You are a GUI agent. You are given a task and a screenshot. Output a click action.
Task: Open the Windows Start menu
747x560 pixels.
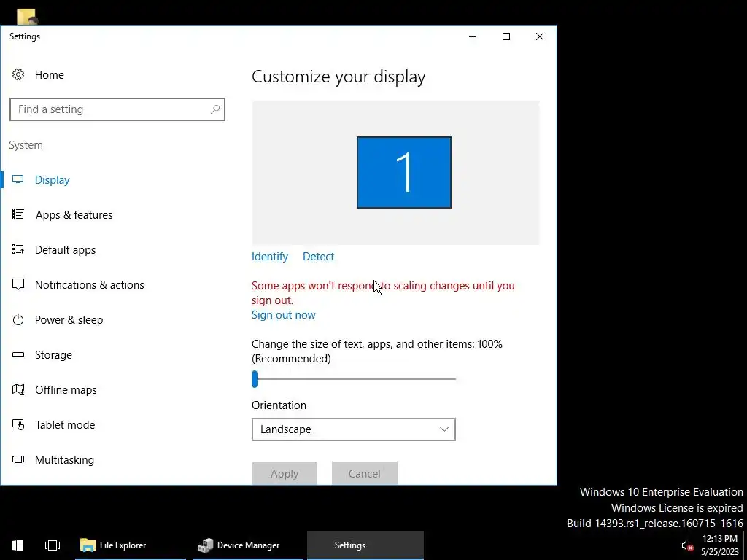click(18, 545)
